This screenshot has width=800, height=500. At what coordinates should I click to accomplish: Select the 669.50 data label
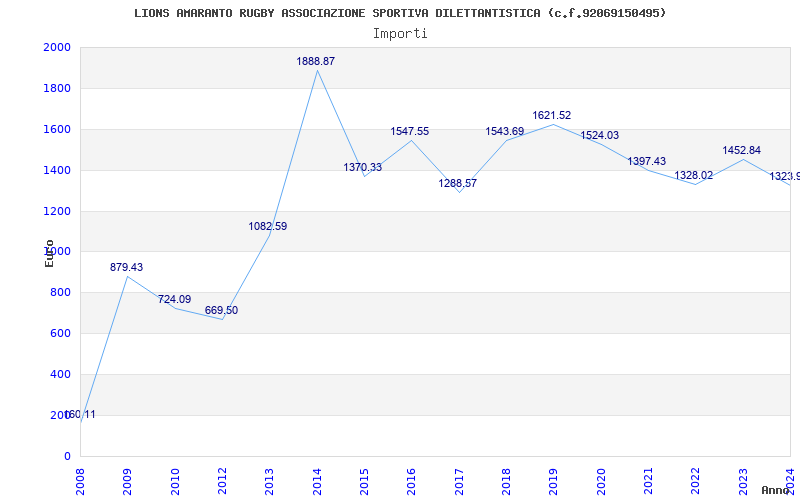click(221, 311)
